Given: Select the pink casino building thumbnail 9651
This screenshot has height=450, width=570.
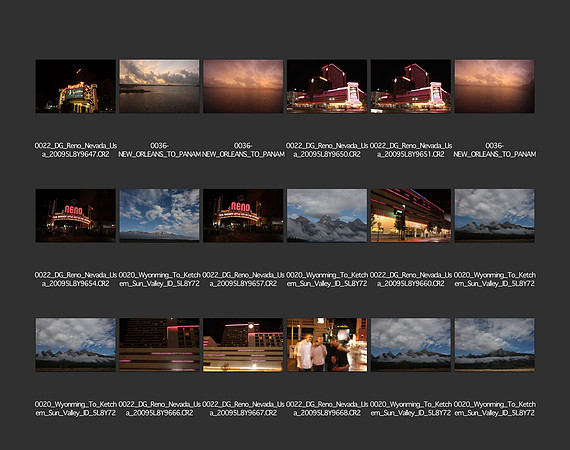Looking at the screenshot, I should 411,86.
